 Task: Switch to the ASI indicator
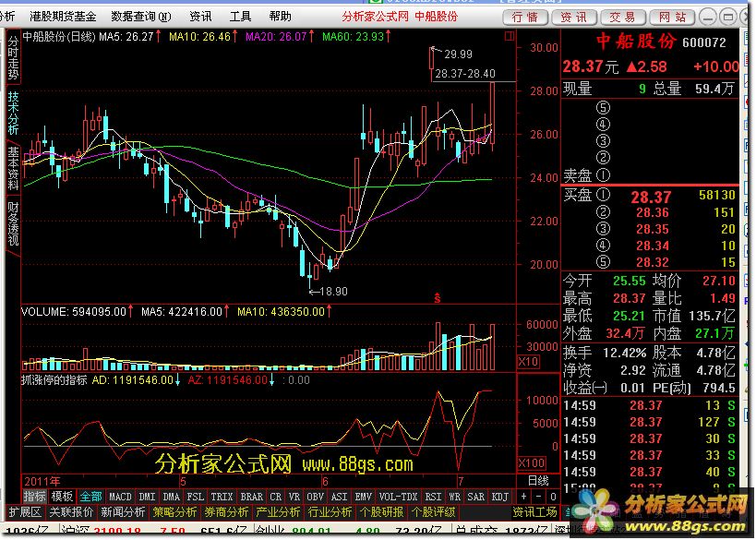click(340, 496)
